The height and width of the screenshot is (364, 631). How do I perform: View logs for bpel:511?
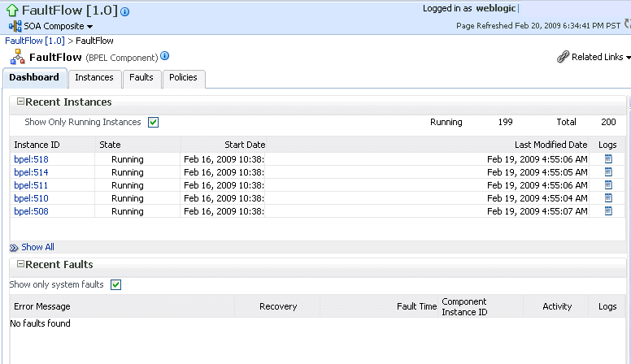click(x=608, y=184)
